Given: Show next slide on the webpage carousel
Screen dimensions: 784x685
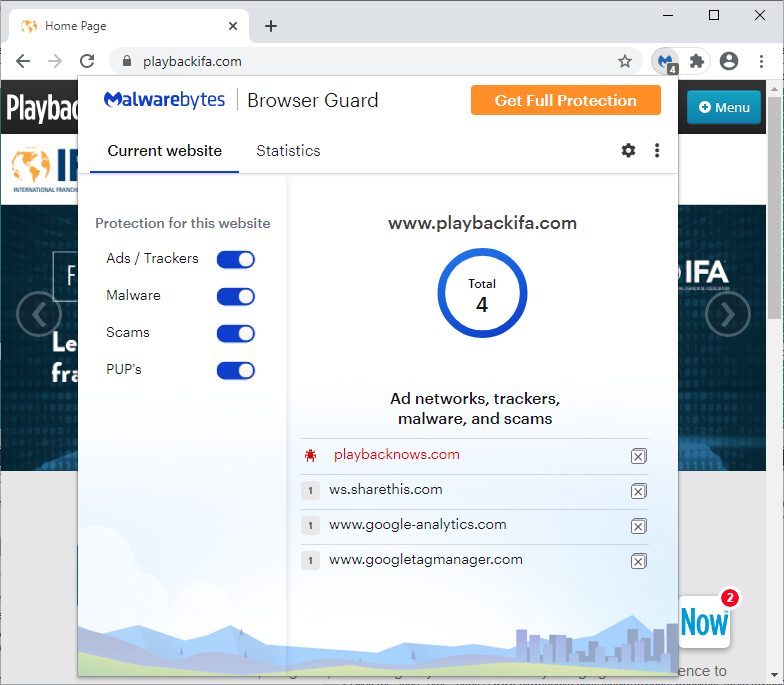Looking at the screenshot, I should pyautogui.click(x=728, y=314).
